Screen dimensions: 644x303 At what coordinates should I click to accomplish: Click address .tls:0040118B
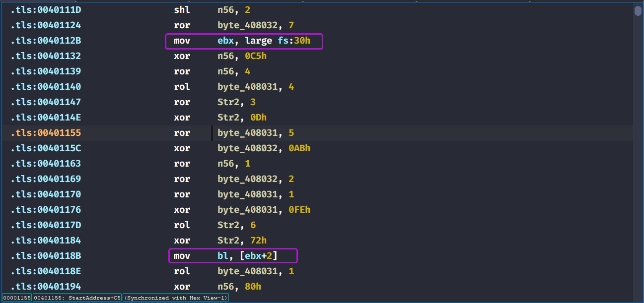(46, 256)
